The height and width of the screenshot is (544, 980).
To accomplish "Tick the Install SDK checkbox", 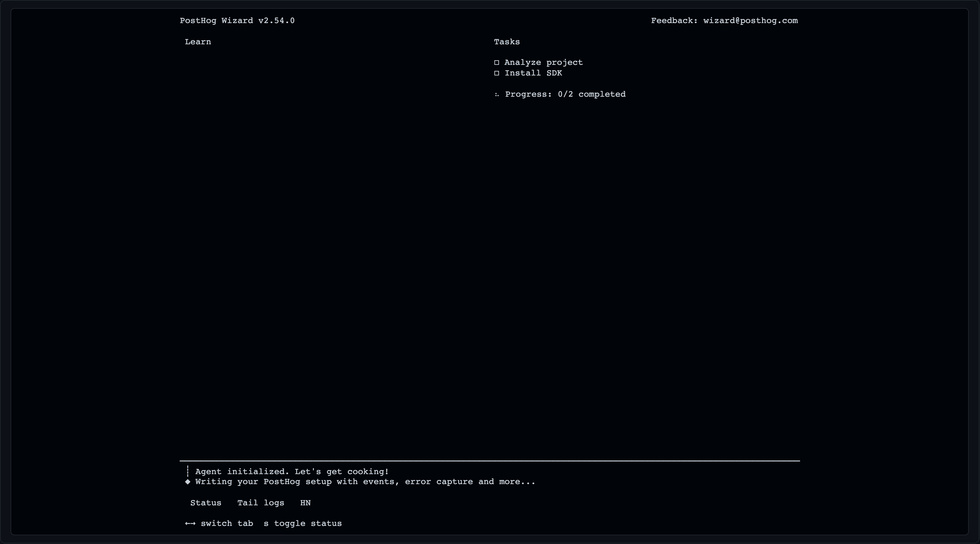I will (497, 73).
